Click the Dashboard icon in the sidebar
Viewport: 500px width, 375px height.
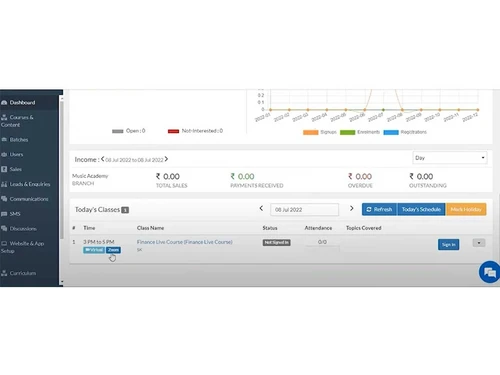click(x=4, y=103)
